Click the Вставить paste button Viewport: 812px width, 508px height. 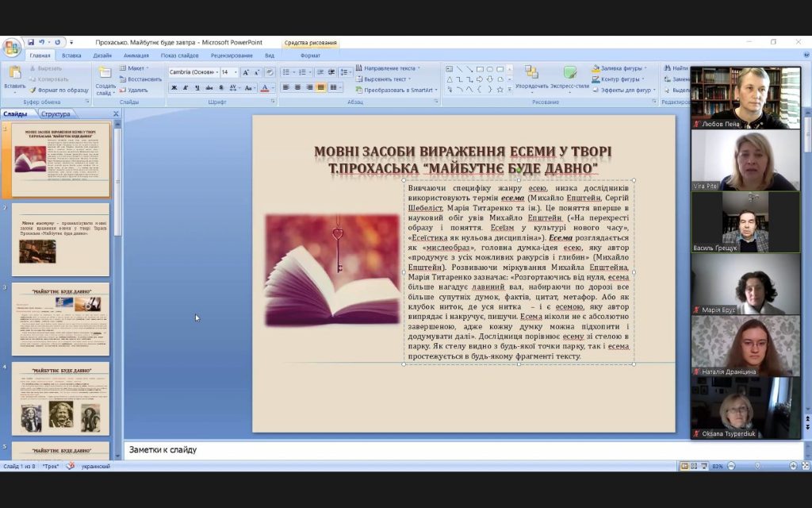point(14,78)
